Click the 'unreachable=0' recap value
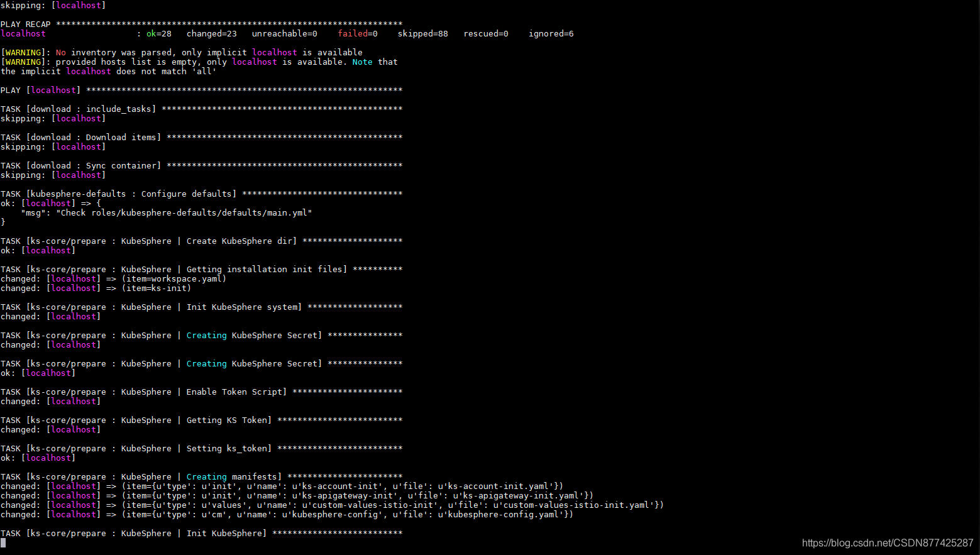The image size is (980, 555). pos(285,34)
